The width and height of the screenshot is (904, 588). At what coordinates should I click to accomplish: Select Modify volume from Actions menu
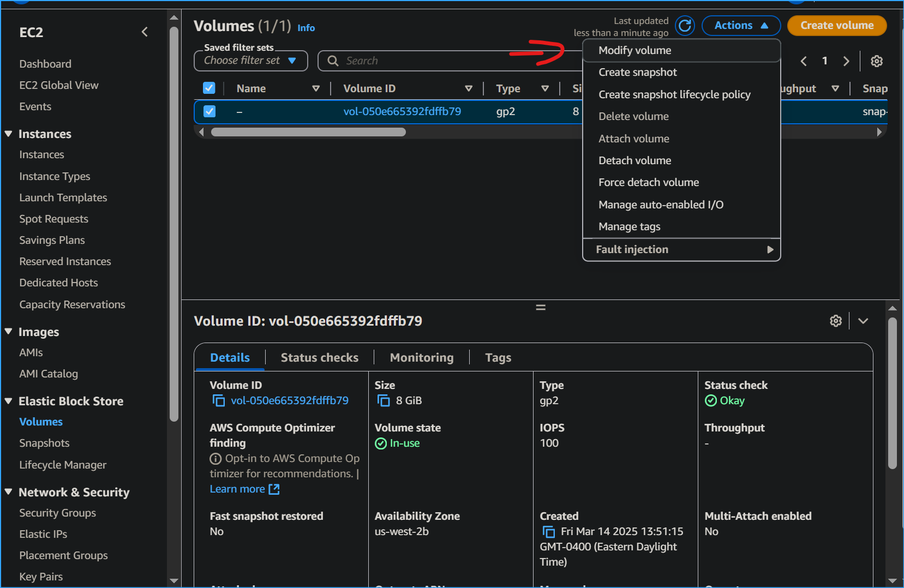634,50
